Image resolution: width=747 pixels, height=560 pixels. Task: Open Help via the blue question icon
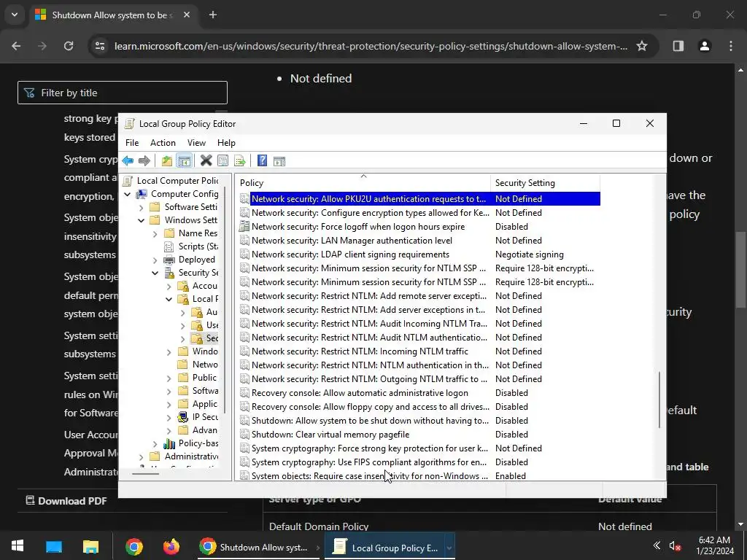262,161
